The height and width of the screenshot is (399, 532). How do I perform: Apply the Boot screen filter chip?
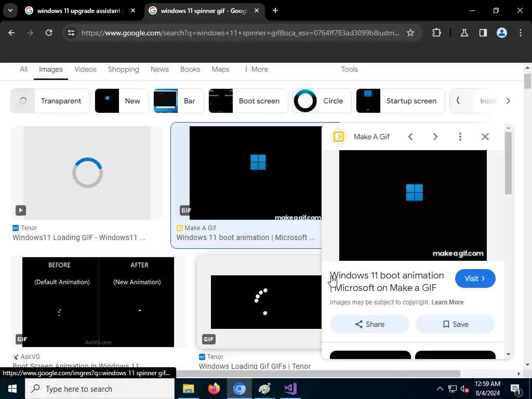tap(248, 101)
